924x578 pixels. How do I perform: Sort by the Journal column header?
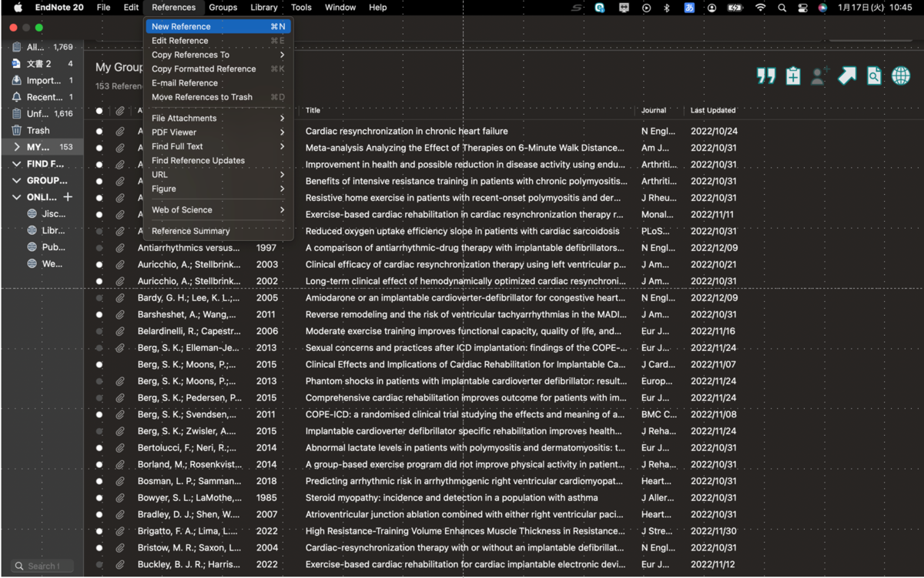coord(654,111)
